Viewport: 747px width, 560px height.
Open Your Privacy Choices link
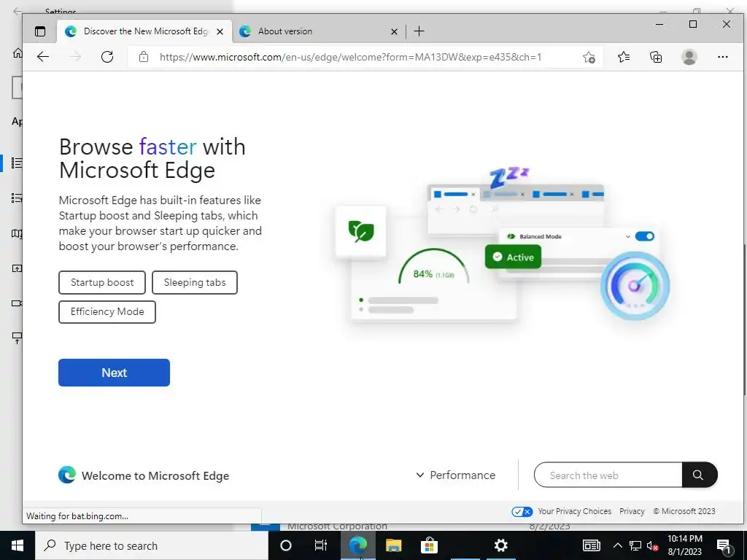575,511
